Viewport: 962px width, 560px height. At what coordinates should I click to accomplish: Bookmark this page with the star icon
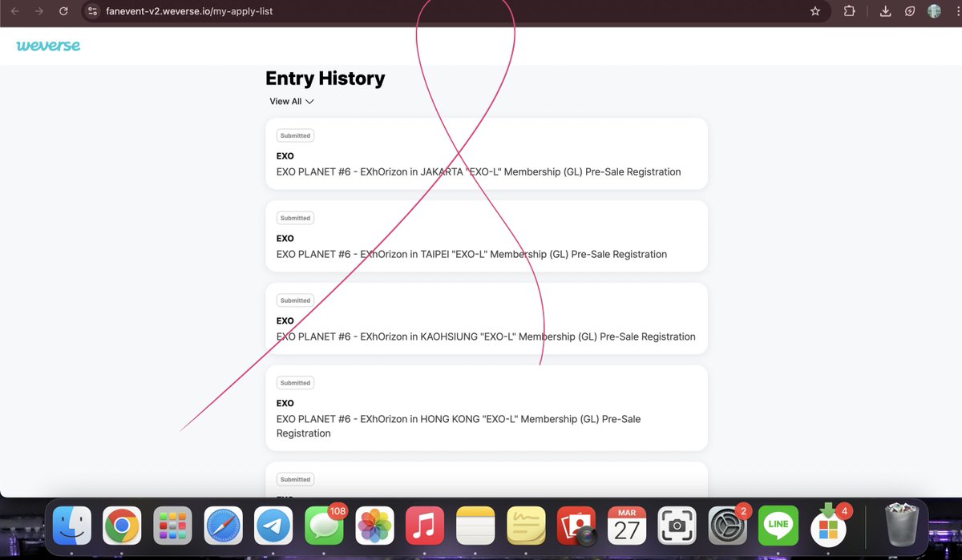tap(815, 11)
